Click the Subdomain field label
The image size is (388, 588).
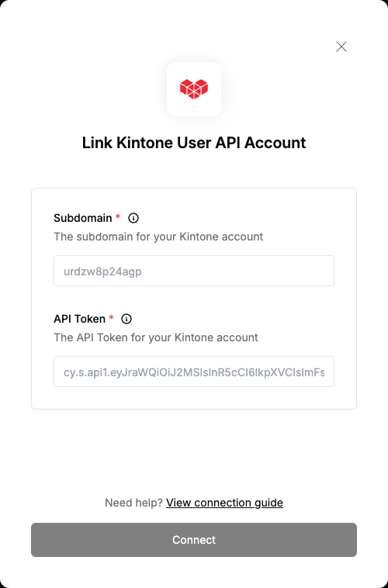tap(83, 218)
